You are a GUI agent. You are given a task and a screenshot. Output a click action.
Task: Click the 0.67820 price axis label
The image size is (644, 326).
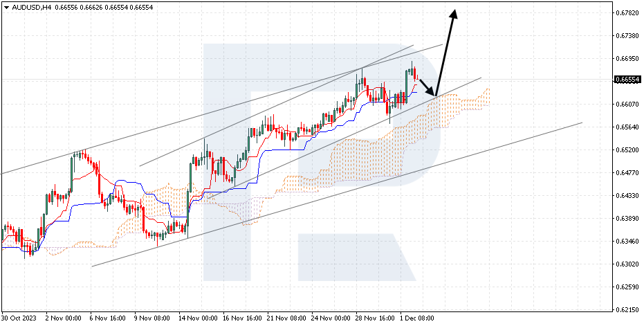point(627,12)
